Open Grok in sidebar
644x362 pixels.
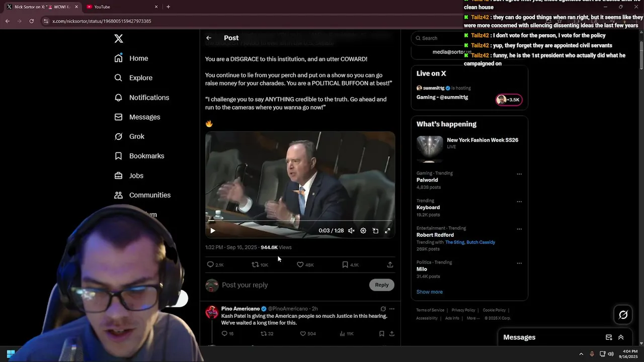pyautogui.click(x=129, y=136)
